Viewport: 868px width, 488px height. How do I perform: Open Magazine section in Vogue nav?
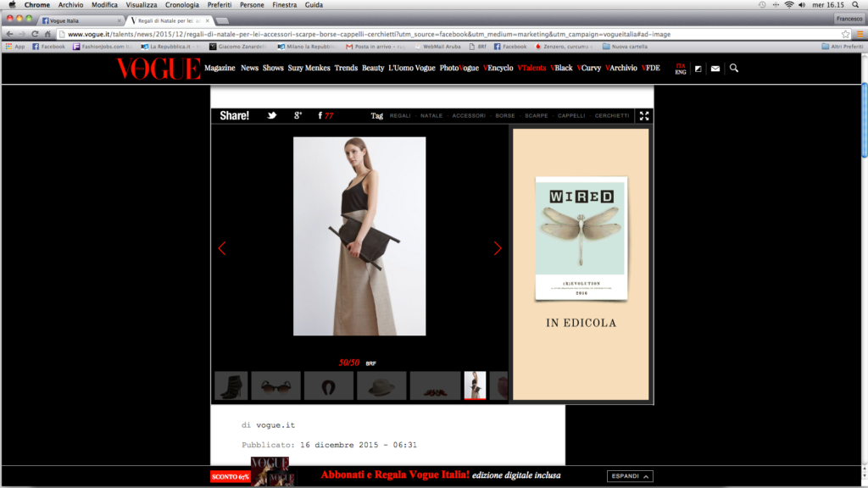pyautogui.click(x=220, y=68)
